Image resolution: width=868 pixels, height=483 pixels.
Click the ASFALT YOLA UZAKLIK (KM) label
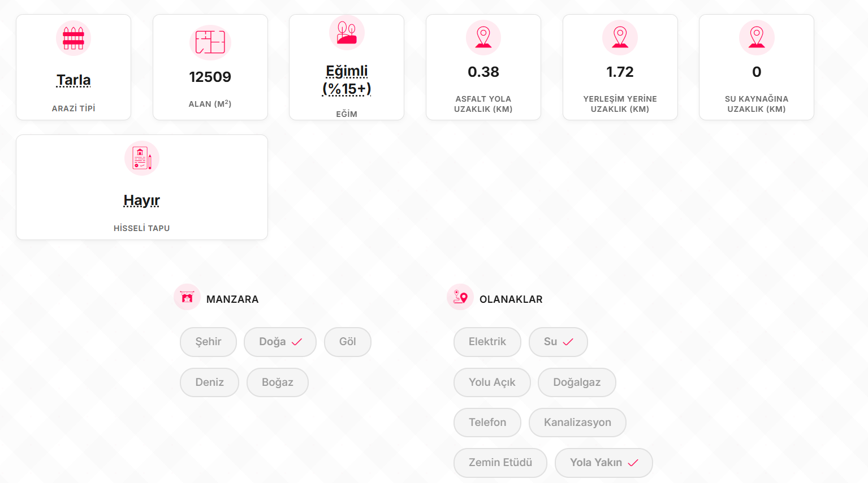pos(483,104)
